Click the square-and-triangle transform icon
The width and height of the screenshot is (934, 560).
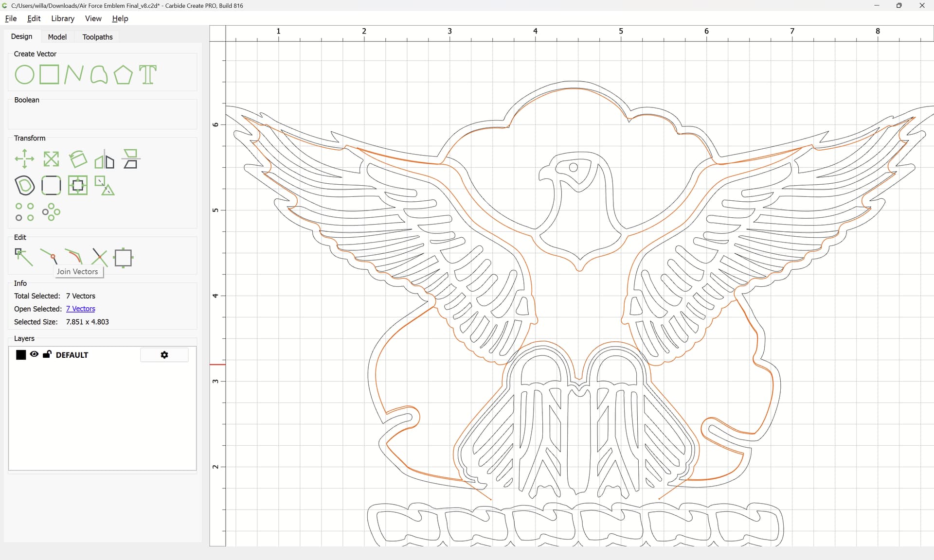[104, 185]
